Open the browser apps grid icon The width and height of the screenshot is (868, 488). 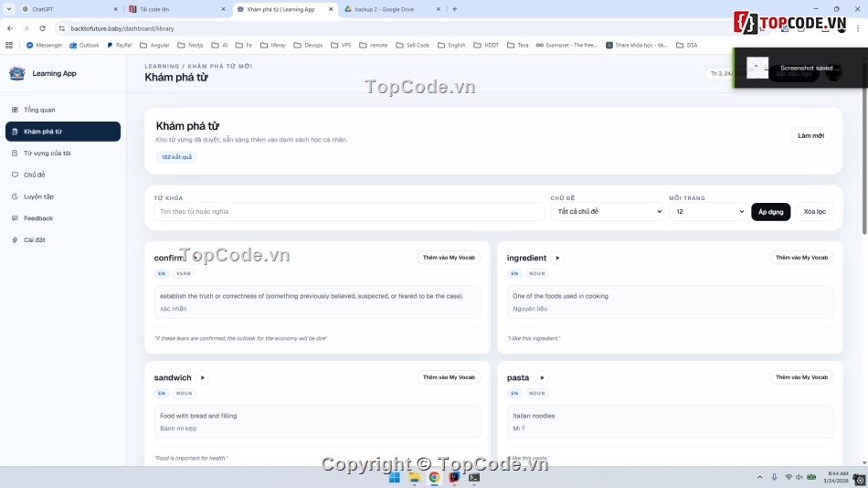(x=9, y=46)
